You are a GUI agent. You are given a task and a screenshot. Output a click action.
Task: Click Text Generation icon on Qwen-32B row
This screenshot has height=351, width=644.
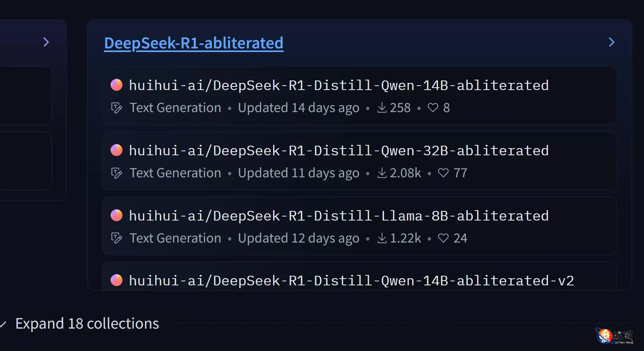coord(117,173)
